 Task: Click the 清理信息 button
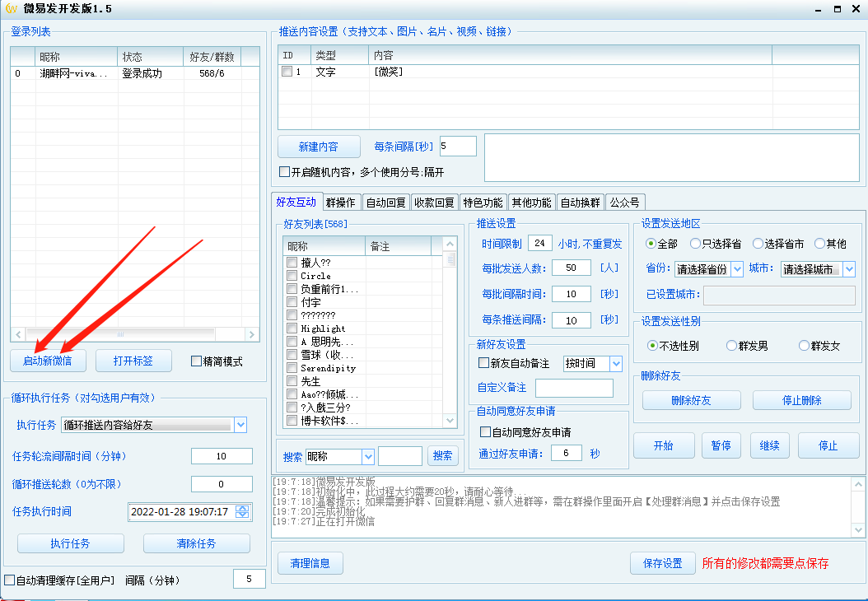pos(310,563)
